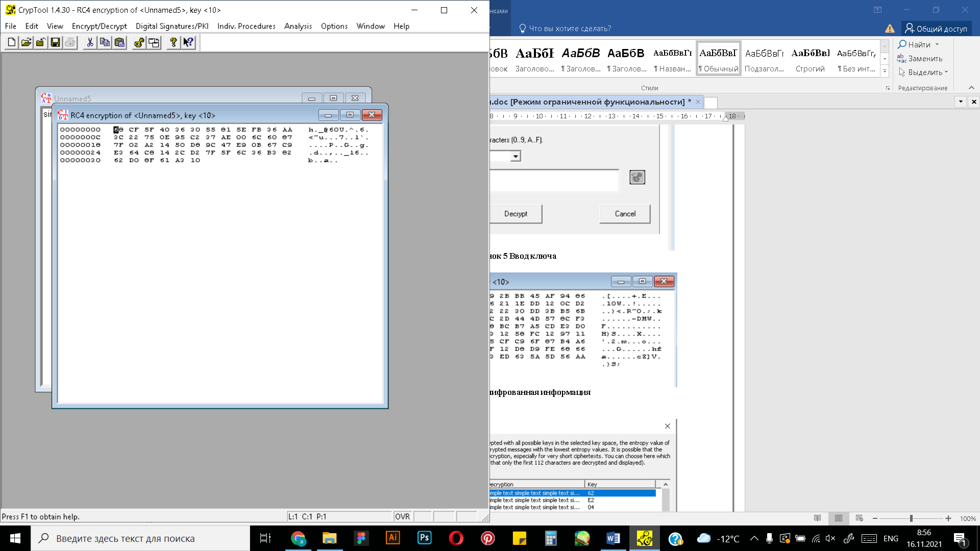Screen dimensions: 980x551
Task: Click hex row offset 0000000C
Action: click(x=81, y=137)
